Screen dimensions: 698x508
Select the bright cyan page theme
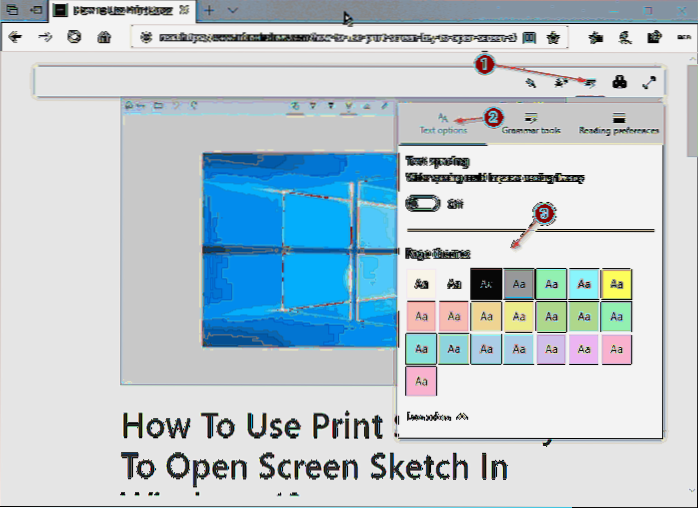pyautogui.click(x=584, y=284)
